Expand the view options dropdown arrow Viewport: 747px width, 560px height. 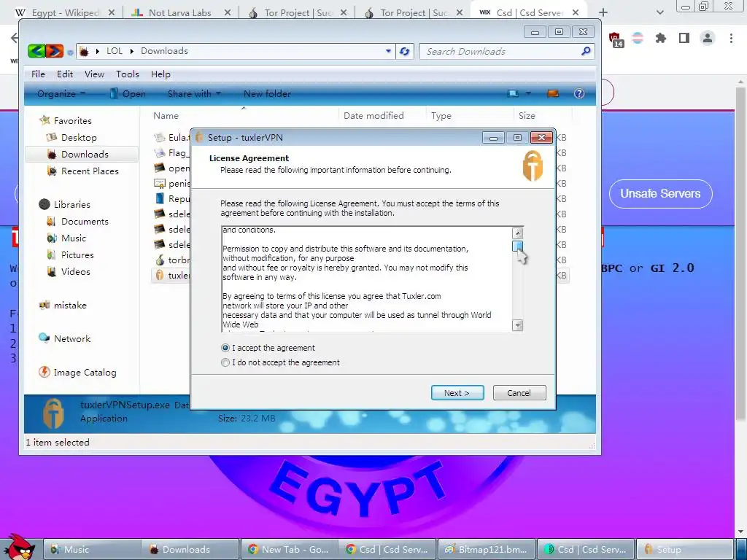[x=528, y=94]
